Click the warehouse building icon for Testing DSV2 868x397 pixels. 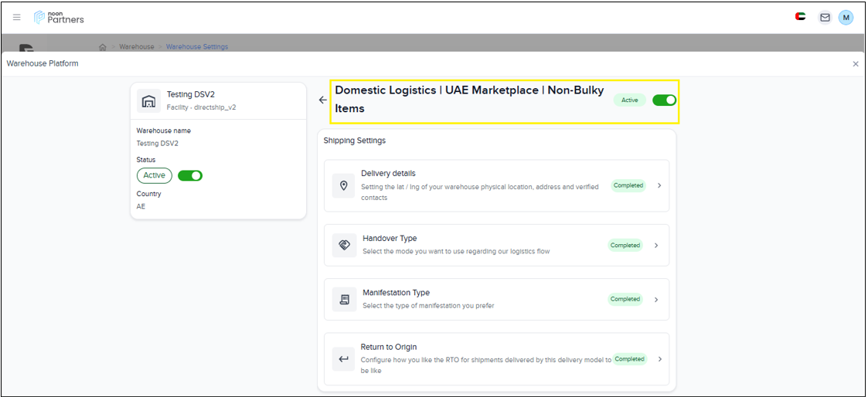148,101
